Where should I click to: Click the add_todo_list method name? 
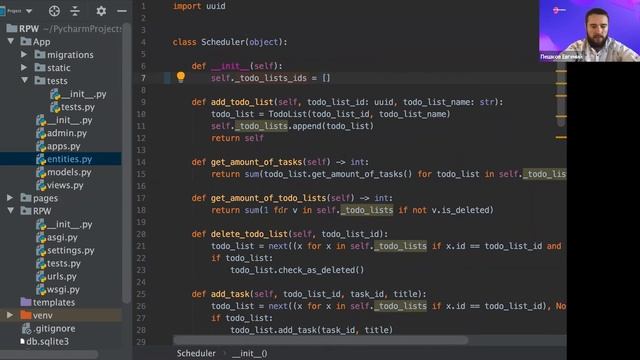(x=242, y=102)
